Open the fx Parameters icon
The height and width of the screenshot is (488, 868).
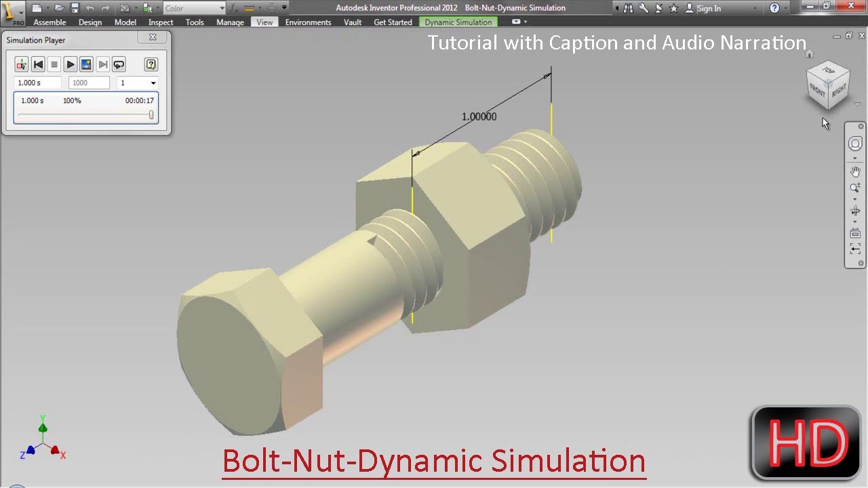[233, 8]
